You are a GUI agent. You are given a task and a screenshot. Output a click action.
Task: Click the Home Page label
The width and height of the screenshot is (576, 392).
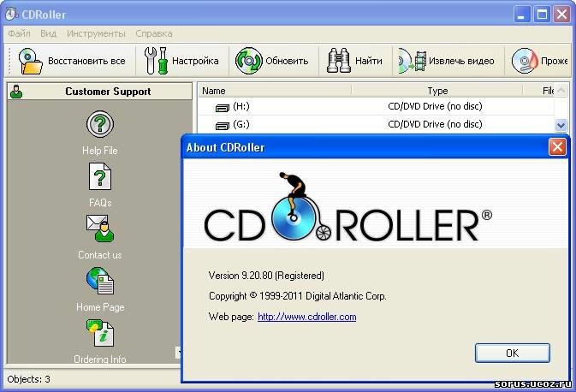[x=100, y=307]
